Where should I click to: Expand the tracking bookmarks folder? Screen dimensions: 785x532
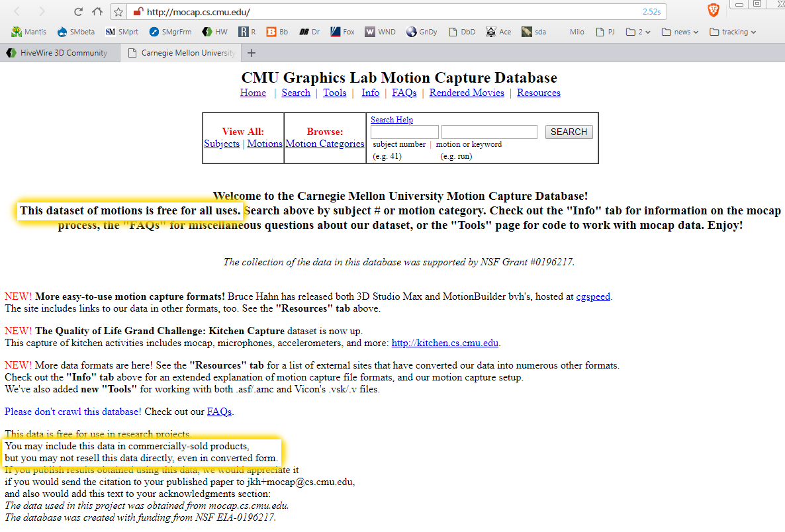click(732, 32)
